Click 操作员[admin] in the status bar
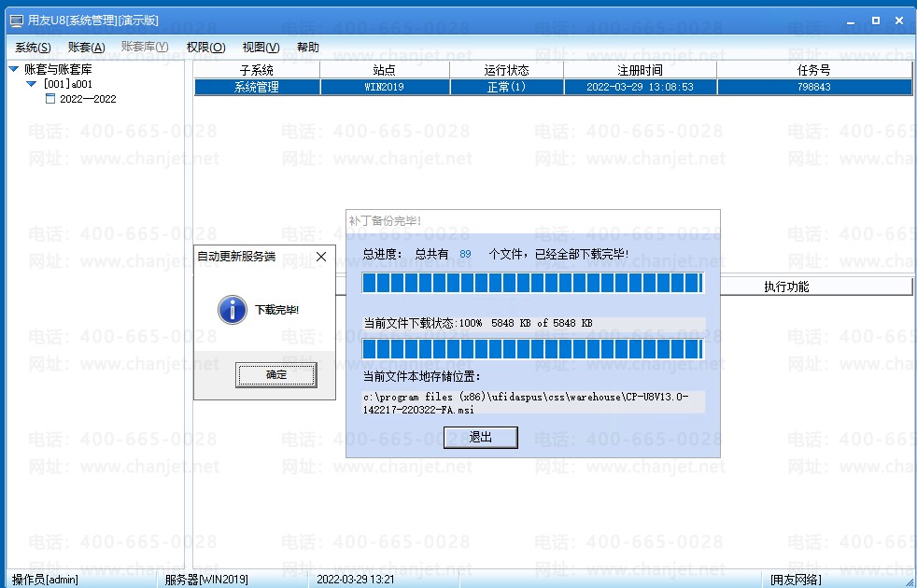Screen dimensions: 917x588 tap(45, 580)
